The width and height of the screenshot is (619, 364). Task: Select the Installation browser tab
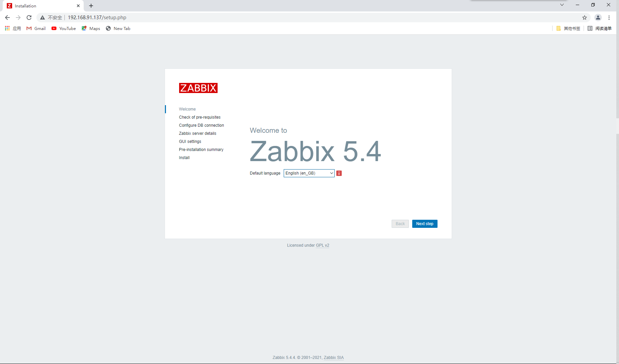pyautogui.click(x=44, y=6)
